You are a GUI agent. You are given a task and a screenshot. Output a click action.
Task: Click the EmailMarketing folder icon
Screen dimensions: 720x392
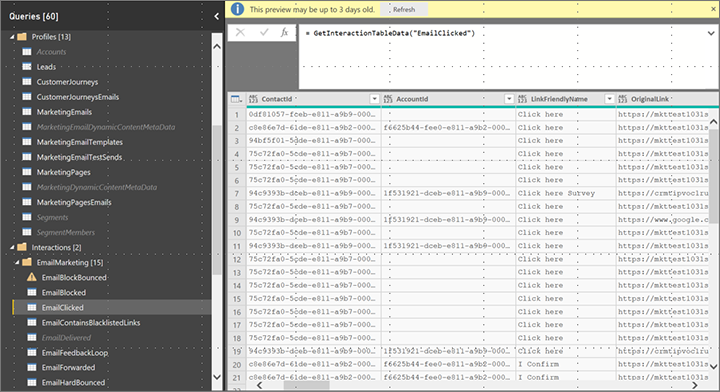[27, 263]
